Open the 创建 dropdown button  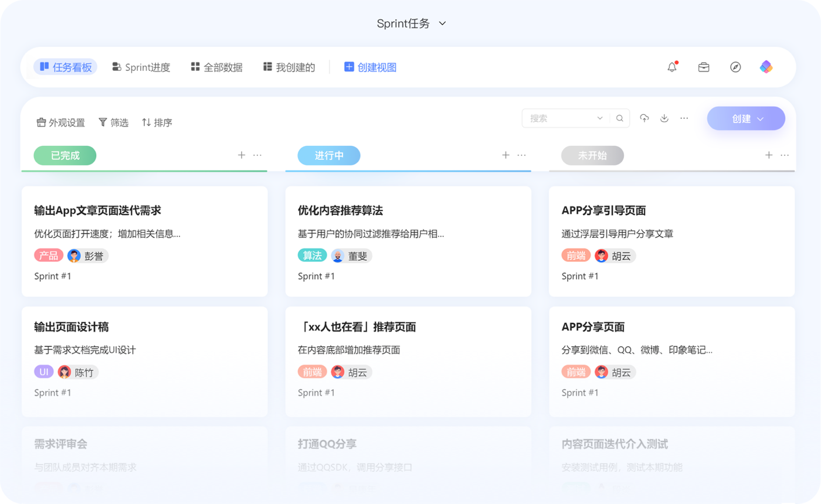click(746, 119)
